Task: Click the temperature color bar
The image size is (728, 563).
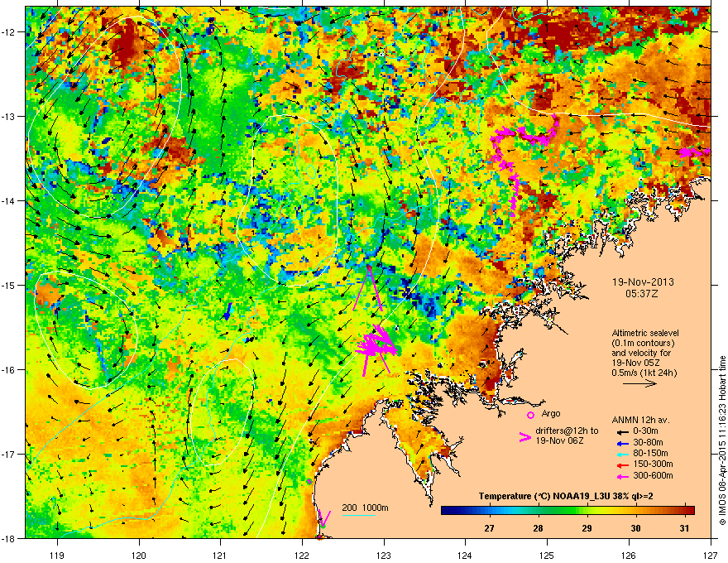Action: (x=568, y=511)
